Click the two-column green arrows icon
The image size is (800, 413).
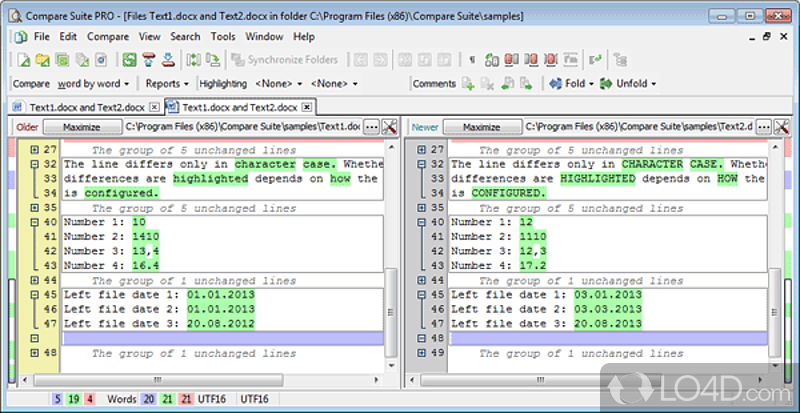click(193, 60)
